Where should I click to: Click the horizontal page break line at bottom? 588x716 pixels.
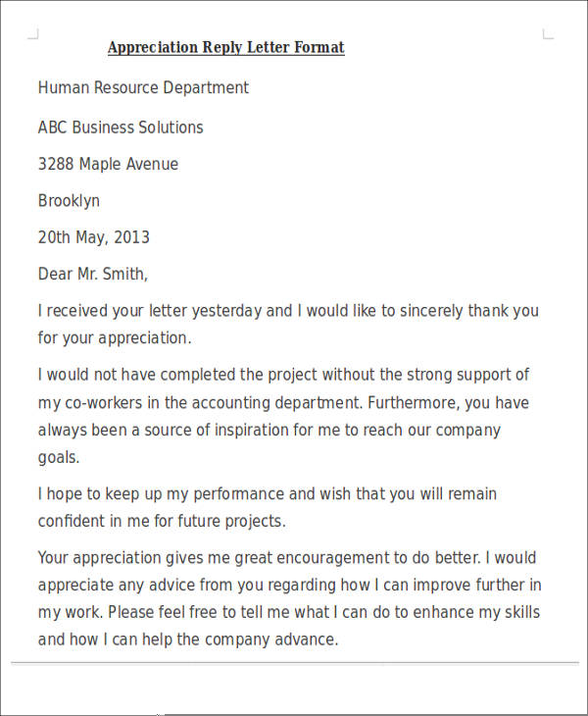coord(295,662)
